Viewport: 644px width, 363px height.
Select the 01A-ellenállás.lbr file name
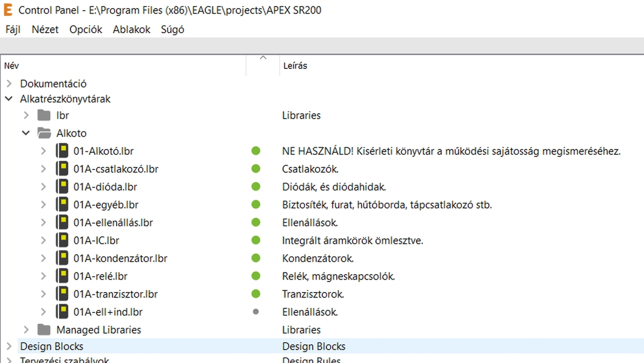tap(113, 222)
